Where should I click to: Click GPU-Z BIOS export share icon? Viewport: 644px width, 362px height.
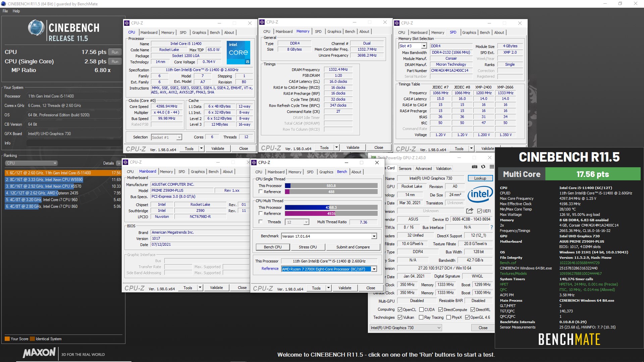pos(470,211)
